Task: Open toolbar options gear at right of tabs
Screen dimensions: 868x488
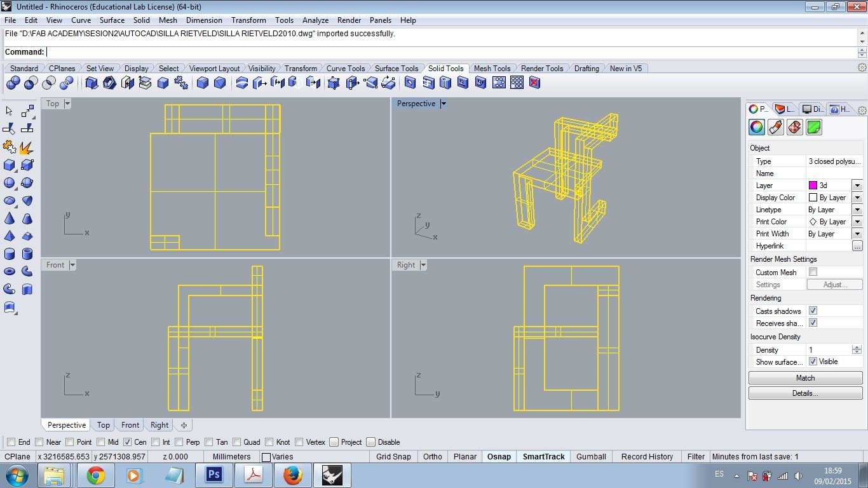Action: (862, 68)
